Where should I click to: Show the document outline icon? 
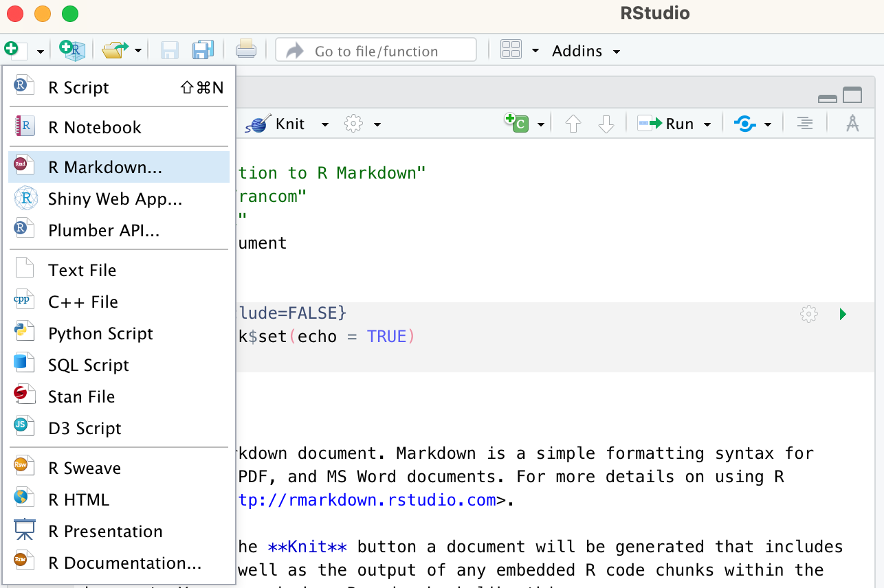tap(804, 124)
